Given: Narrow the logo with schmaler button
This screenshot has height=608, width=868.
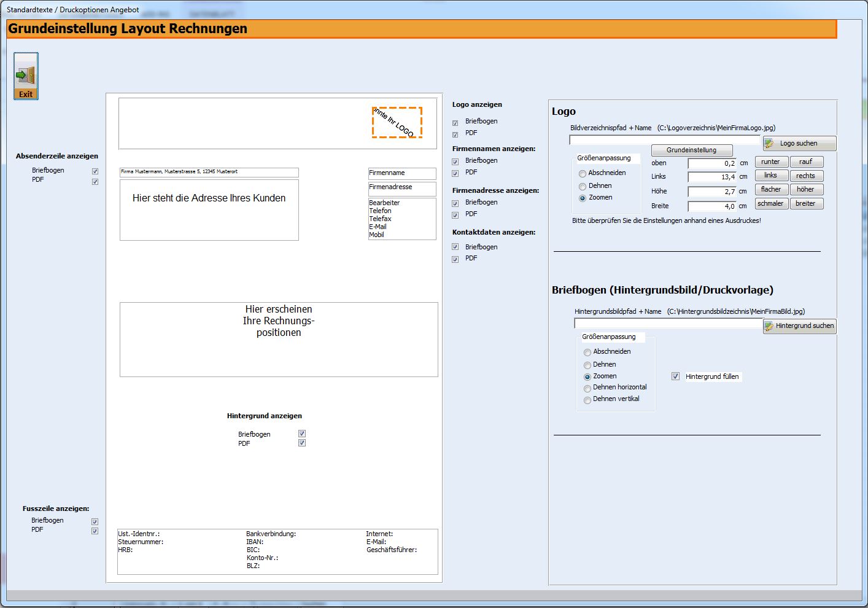Looking at the screenshot, I should pyautogui.click(x=771, y=204).
